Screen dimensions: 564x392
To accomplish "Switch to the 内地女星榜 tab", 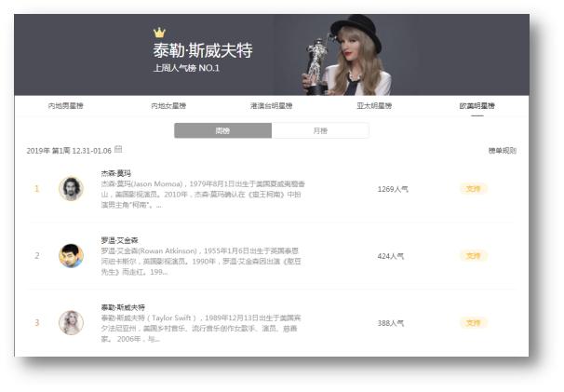I will [x=168, y=106].
